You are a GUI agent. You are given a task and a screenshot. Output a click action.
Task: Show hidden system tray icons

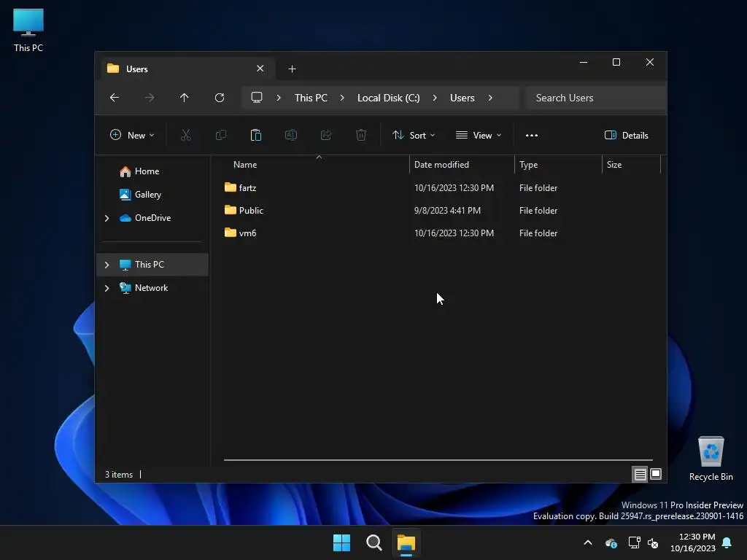pos(588,542)
